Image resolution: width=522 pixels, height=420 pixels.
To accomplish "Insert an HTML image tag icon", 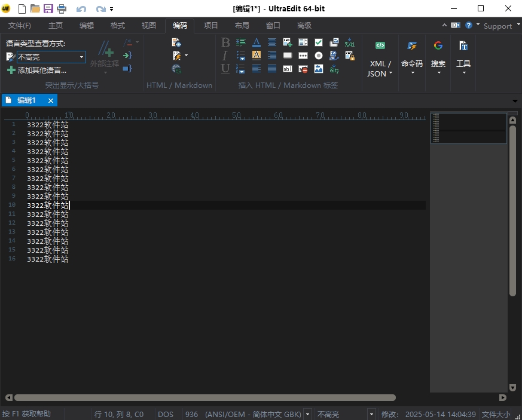I will (319, 69).
